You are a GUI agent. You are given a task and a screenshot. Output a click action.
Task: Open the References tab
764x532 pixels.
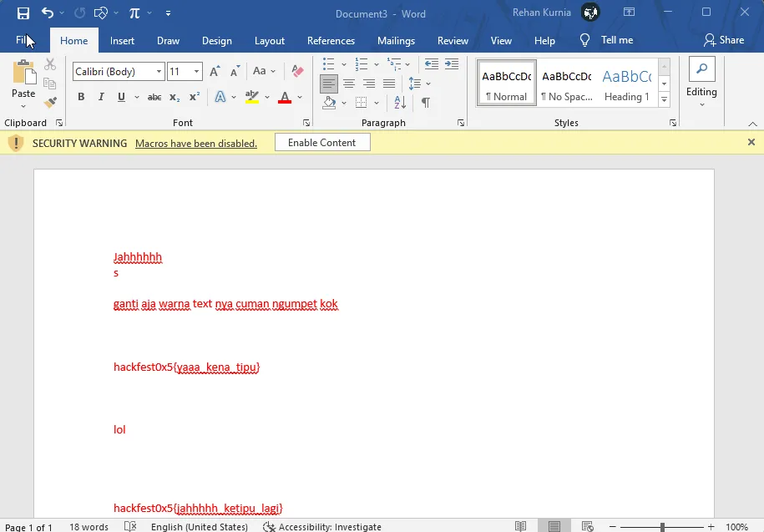[x=331, y=40]
